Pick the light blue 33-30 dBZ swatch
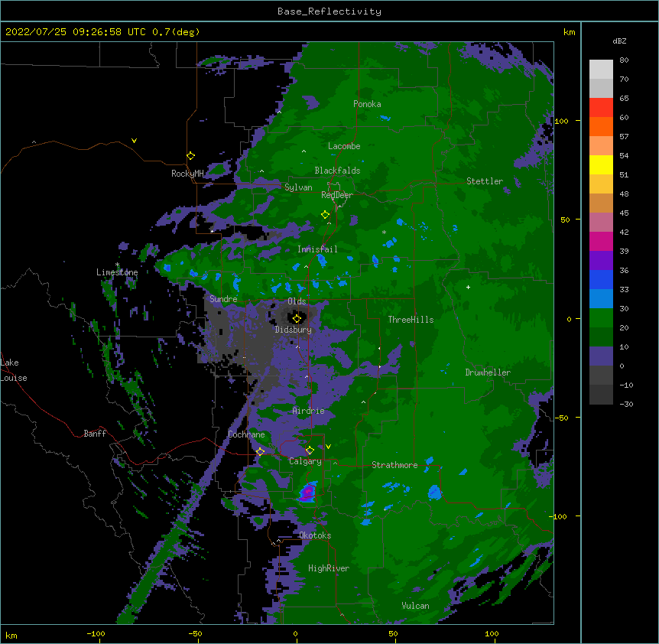659x644 pixels. (601, 299)
